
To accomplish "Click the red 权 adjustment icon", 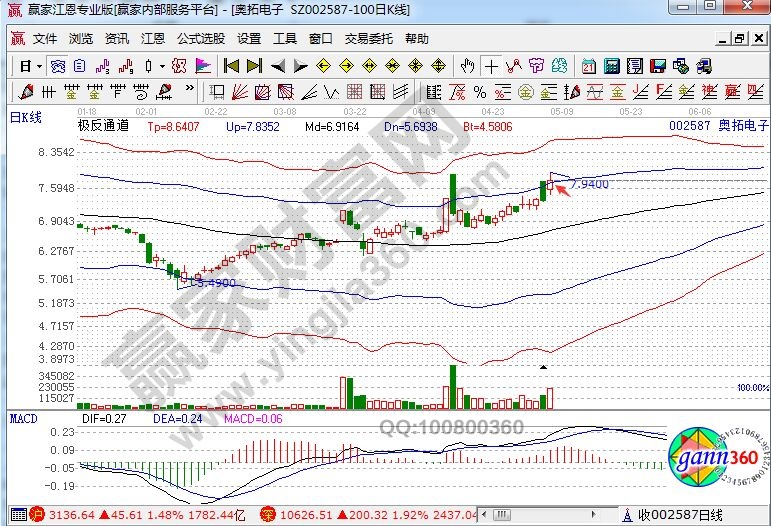I will pyautogui.click(x=179, y=66).
